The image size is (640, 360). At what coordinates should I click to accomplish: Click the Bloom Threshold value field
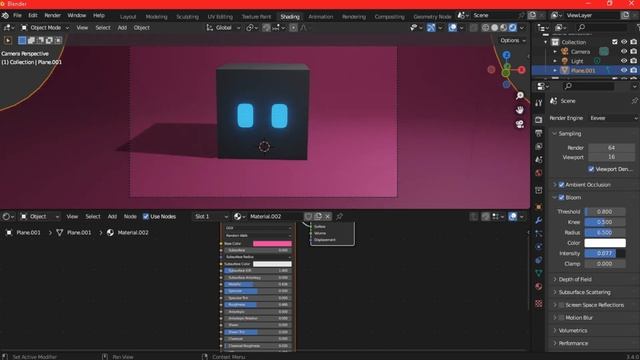(x=604, y=212)
